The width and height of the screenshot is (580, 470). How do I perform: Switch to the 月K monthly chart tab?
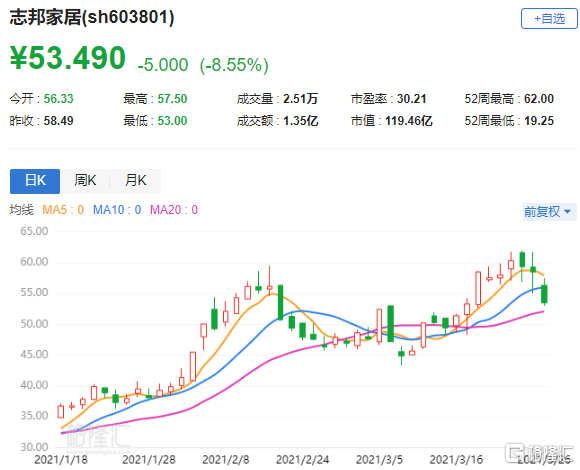point(135,181)
